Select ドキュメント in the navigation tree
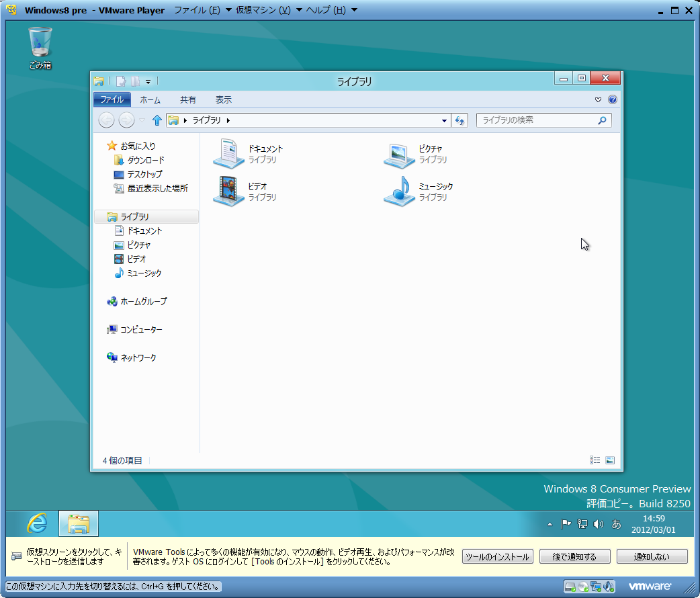700x598 pixels. (138, 231)
